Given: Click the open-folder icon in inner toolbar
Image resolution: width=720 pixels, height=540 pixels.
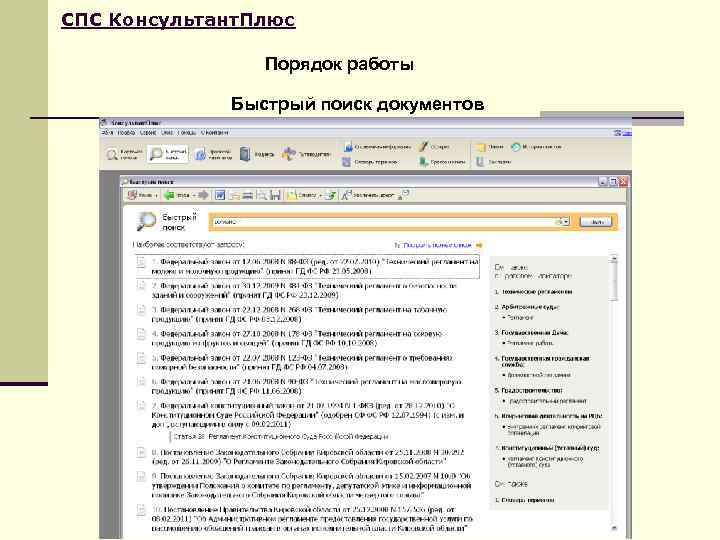Looking at the screenshot, I should 234,195.
